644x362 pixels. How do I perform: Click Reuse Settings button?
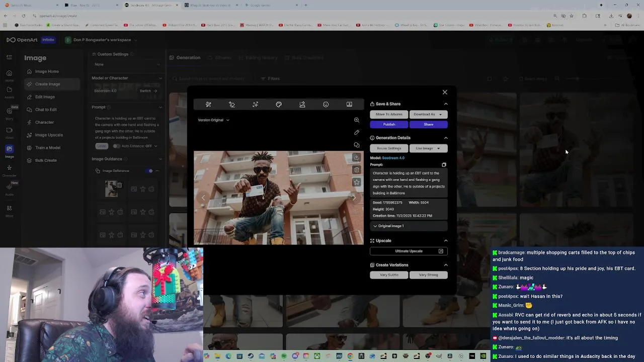[x=389, y=148]
